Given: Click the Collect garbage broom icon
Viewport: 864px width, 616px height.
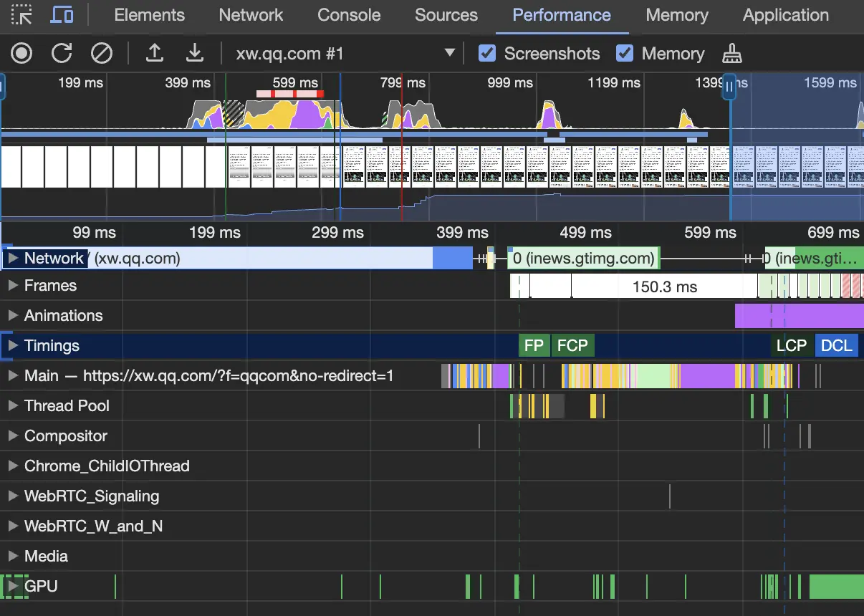Looking at the screenshot, I should point(731,53).
